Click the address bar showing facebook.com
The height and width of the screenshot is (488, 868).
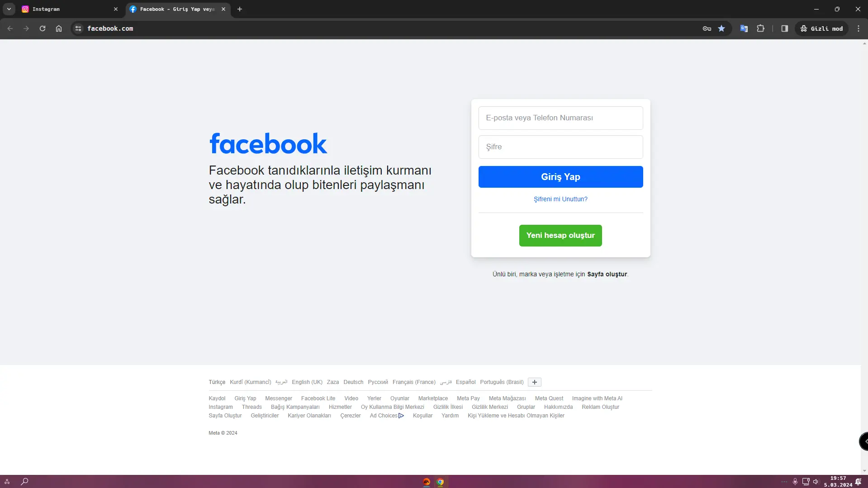click(x=389, y=28)
